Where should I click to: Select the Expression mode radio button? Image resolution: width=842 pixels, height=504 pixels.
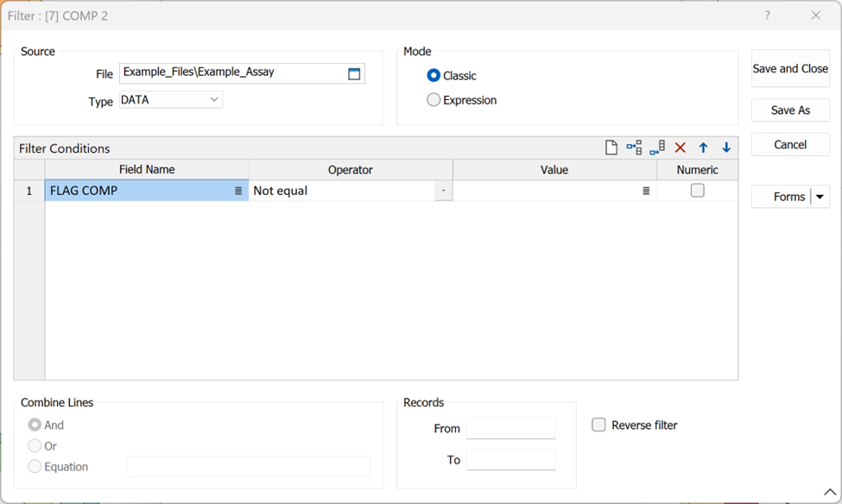click(x=434, y=100)
